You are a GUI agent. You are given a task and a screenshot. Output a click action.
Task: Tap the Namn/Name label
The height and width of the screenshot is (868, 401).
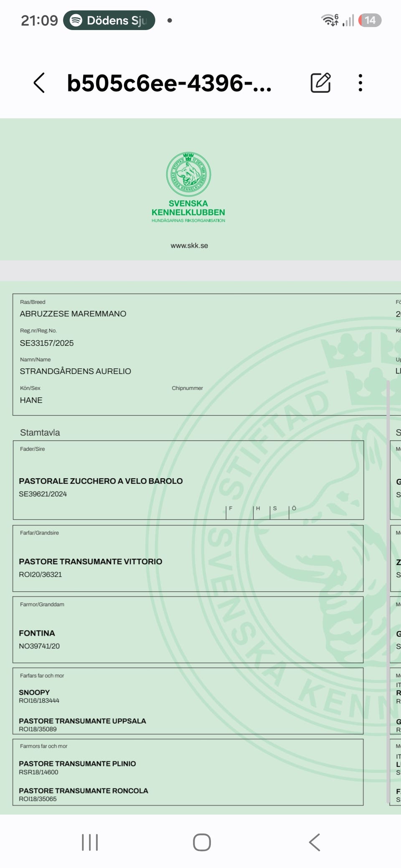click(36, 359)
